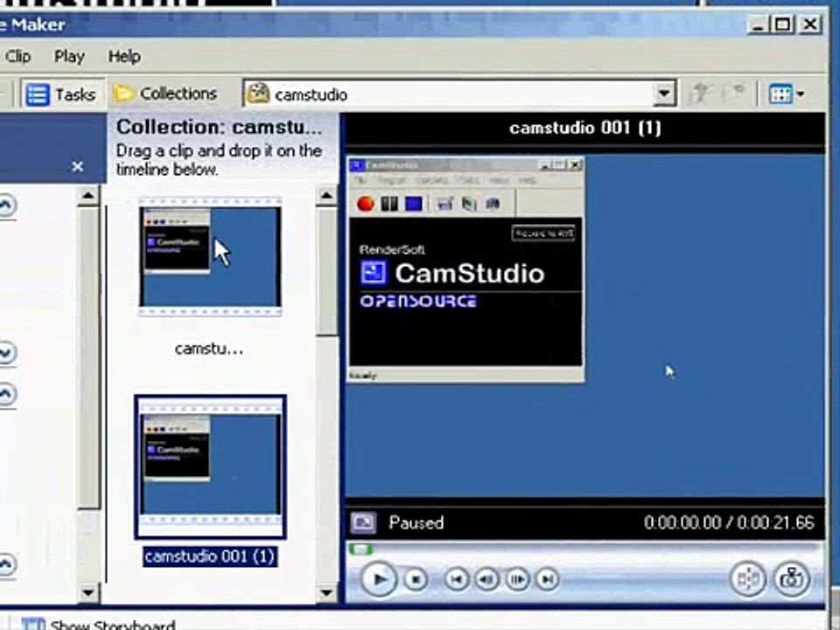Open the Views dropdown button

(786, 94)
